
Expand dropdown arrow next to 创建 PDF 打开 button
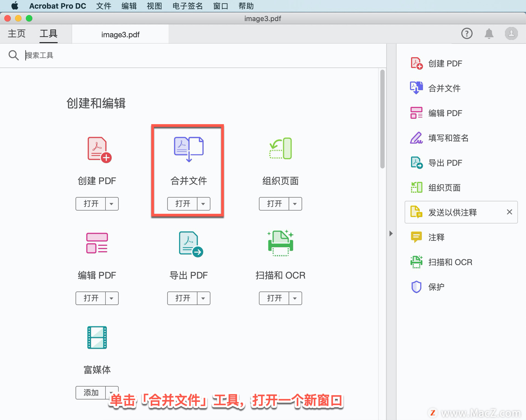pyautogui.click(x=112, y=204)
